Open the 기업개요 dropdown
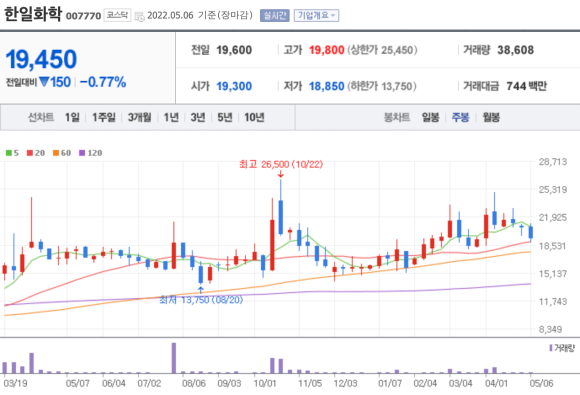 point(316,16)
